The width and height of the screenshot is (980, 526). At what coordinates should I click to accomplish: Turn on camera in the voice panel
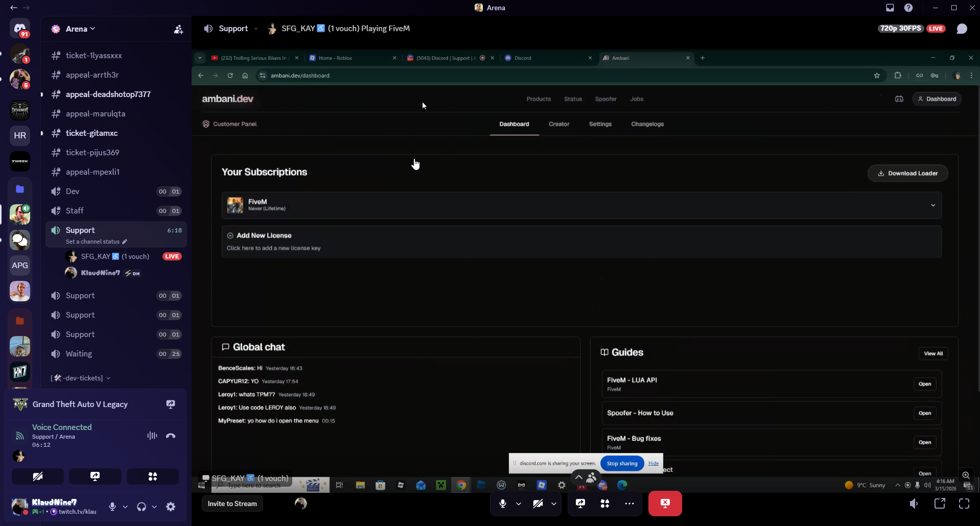(38, 476)
